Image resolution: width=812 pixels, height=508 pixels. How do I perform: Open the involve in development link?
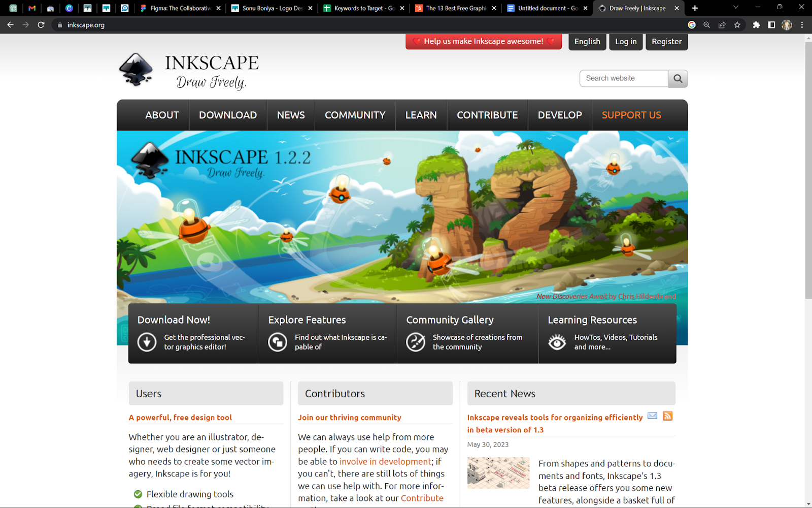385,462
